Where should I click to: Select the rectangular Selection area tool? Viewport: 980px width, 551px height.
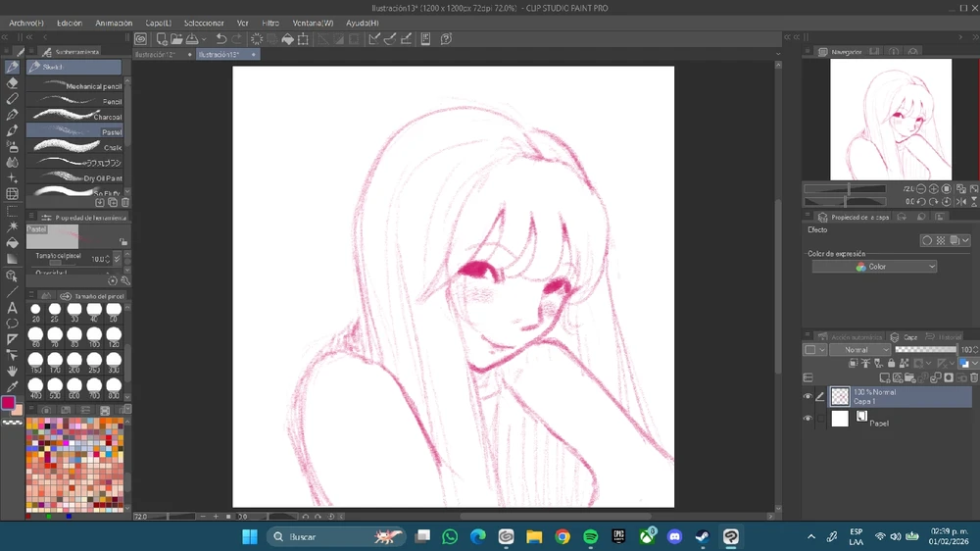tap(12, 212)
